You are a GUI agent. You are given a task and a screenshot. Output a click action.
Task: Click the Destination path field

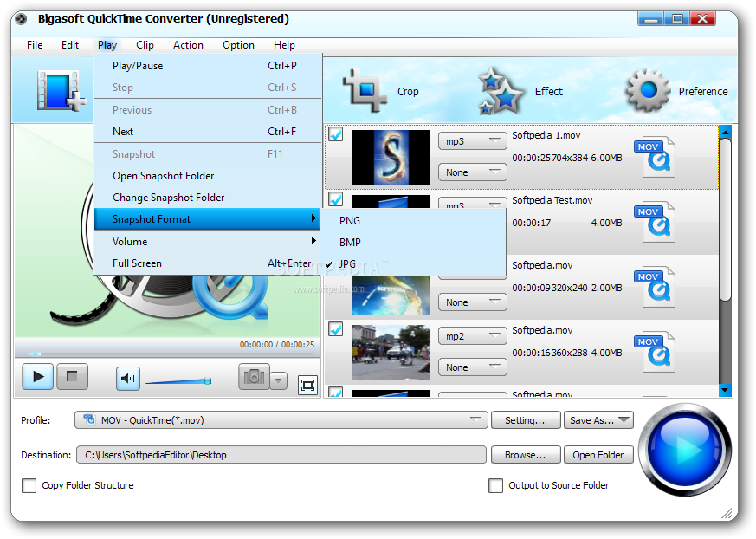pos(281,455)
